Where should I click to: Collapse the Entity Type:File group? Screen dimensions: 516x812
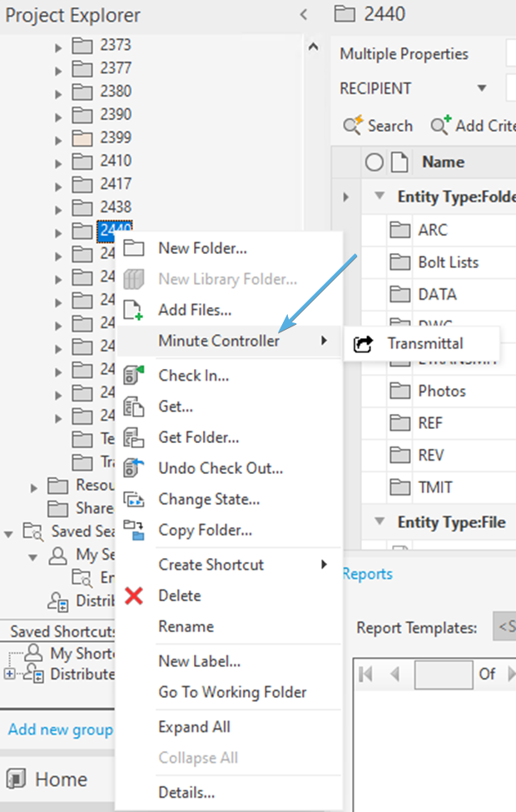[380, 522]
